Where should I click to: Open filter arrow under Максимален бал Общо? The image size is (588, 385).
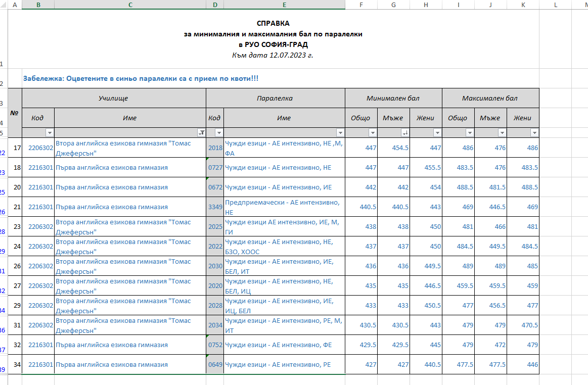(x=470, y=133)
